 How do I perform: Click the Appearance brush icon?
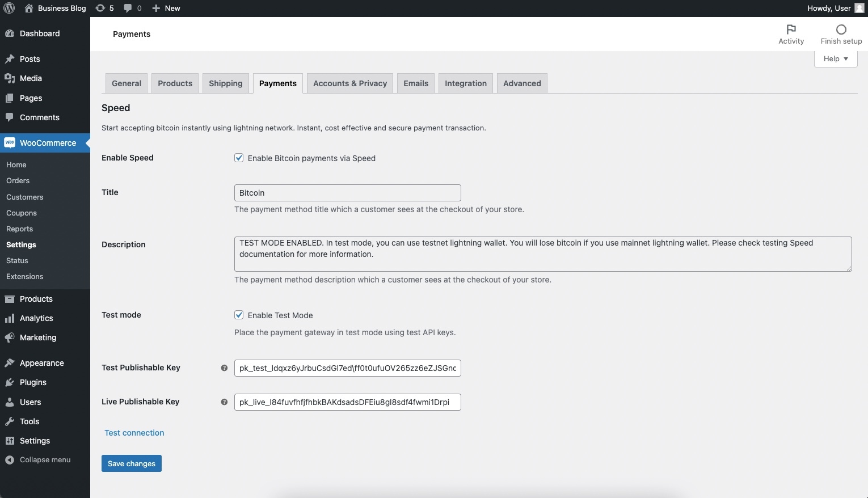(10, 363)
